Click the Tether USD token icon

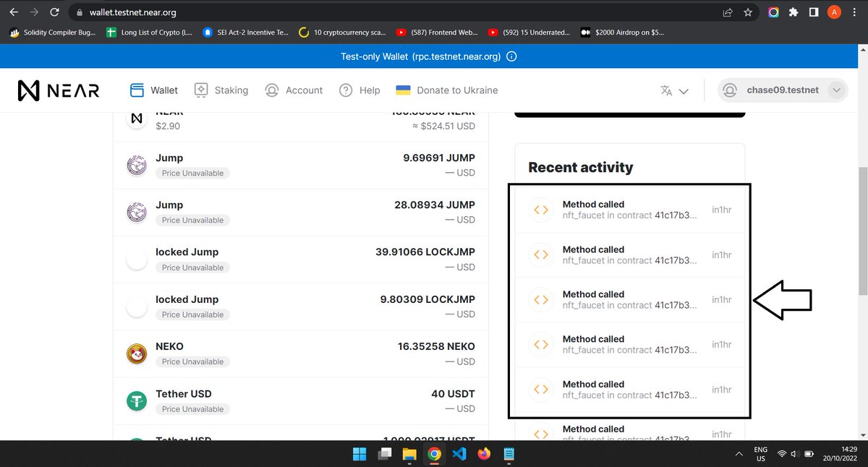click(x=137, y=401)
